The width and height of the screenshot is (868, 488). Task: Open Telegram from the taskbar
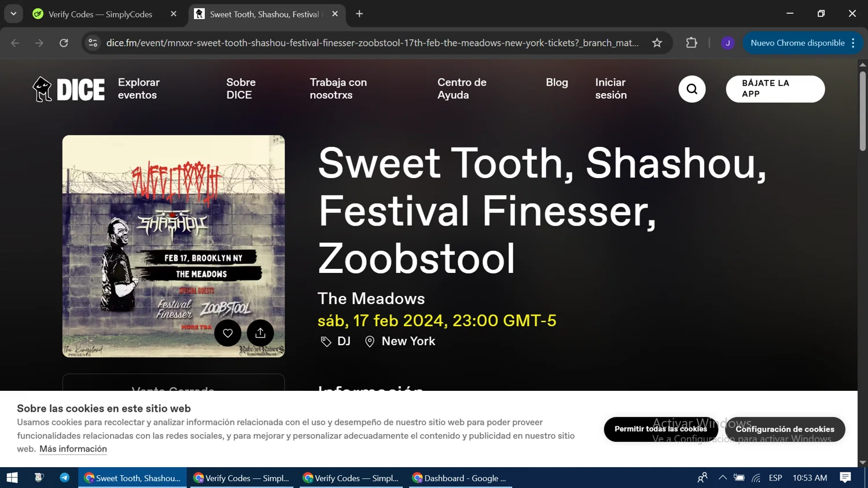pyautogui.click(x=65, y=478)
